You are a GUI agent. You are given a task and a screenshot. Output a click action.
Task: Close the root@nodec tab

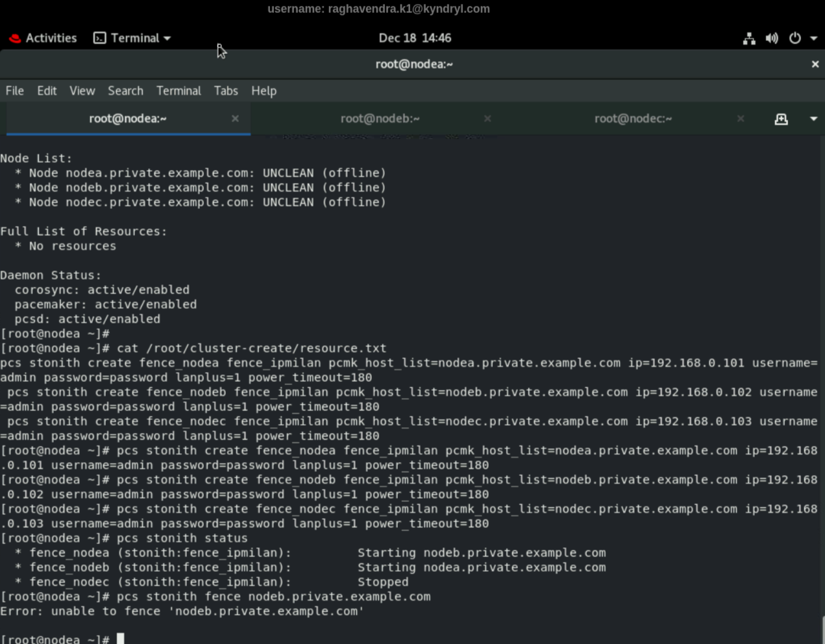pos(741,119)
